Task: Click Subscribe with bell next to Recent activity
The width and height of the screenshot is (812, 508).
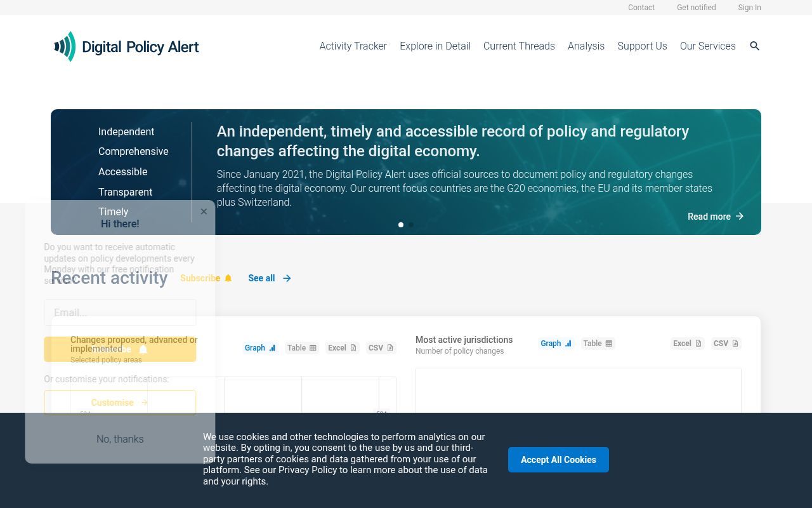Action: tap(206, 278)
